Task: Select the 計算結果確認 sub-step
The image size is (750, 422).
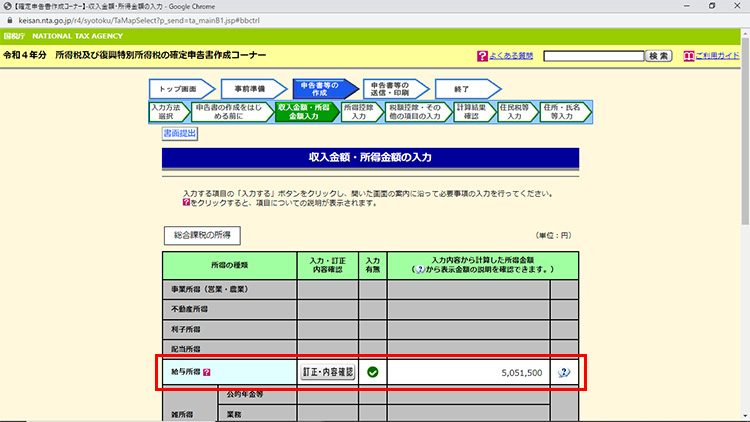Action: [x=474, y=111]
